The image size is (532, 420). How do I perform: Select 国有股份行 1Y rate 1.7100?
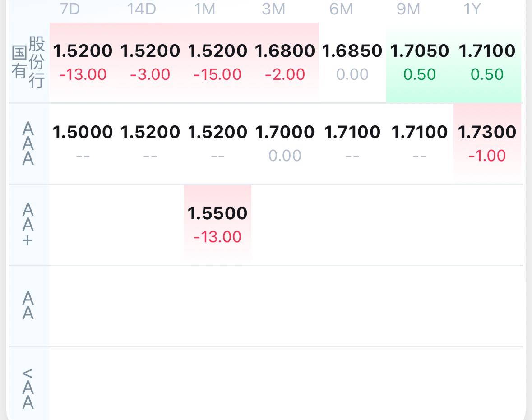point(487,51)
